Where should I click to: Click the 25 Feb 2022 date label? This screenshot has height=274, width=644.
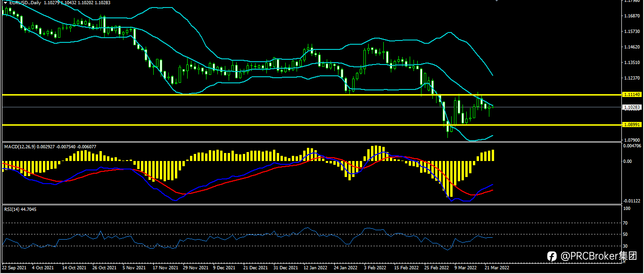[x=437, y=268]
